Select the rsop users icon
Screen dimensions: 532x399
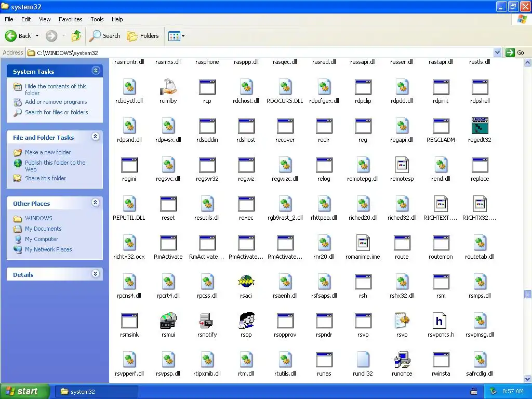point(246,321)
